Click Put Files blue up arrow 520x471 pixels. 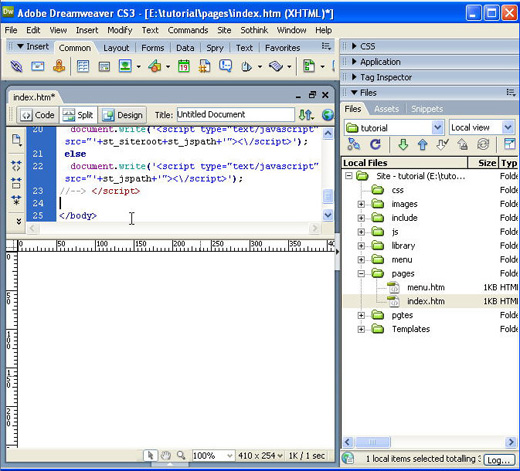pos(423,145)
